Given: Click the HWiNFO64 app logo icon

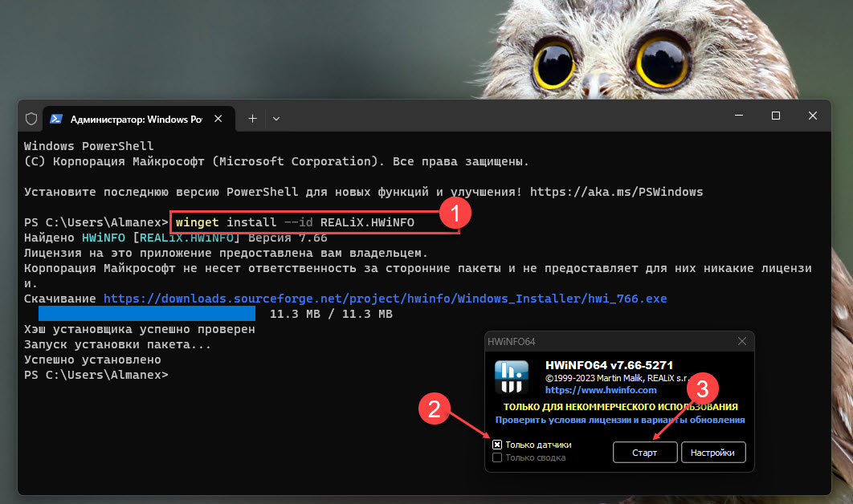Looking at the screenshot, I should [511, 376].
